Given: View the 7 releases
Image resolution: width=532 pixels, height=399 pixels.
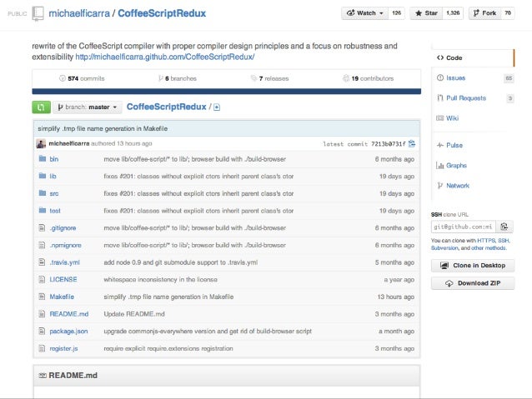Looking at the screenshot, I should [269, 78].
